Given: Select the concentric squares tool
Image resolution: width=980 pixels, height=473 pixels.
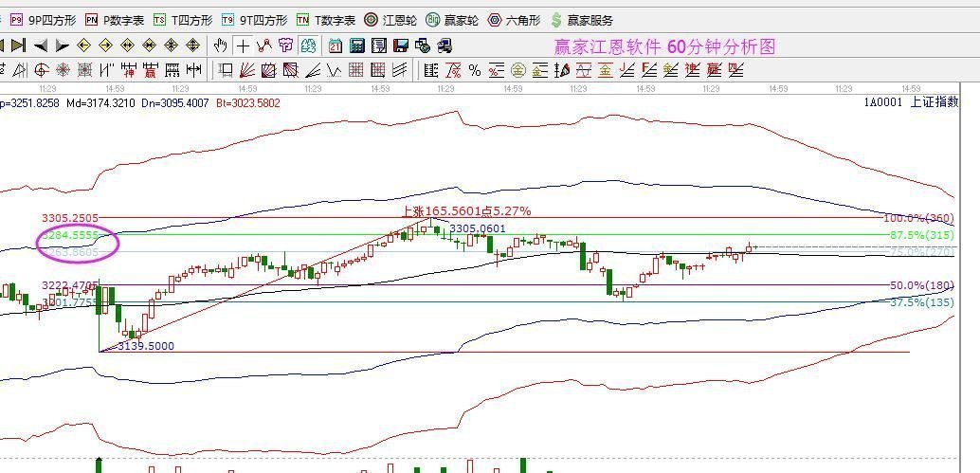Looking at the screenshot, I should click(x=85, y=70).
